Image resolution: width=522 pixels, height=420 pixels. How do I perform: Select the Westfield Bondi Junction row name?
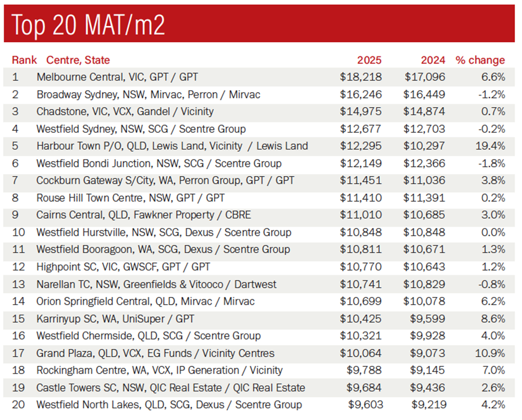point(158,163)
